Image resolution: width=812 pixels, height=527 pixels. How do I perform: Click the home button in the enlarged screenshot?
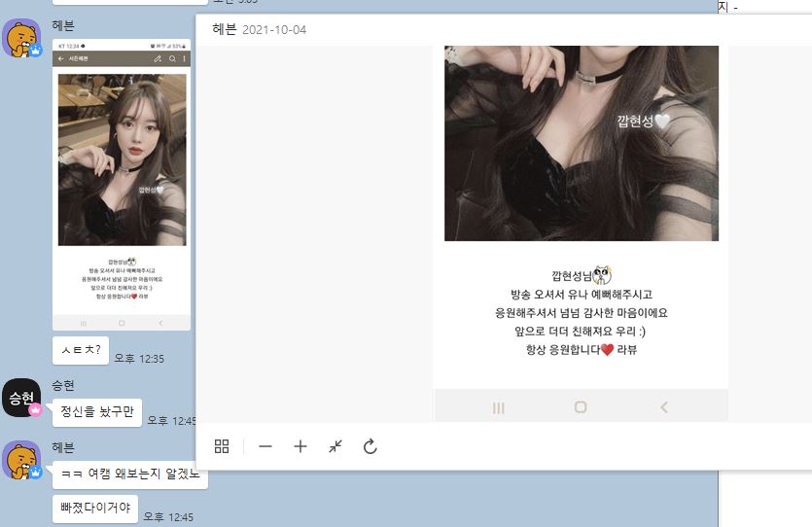[x=581, y=407]
